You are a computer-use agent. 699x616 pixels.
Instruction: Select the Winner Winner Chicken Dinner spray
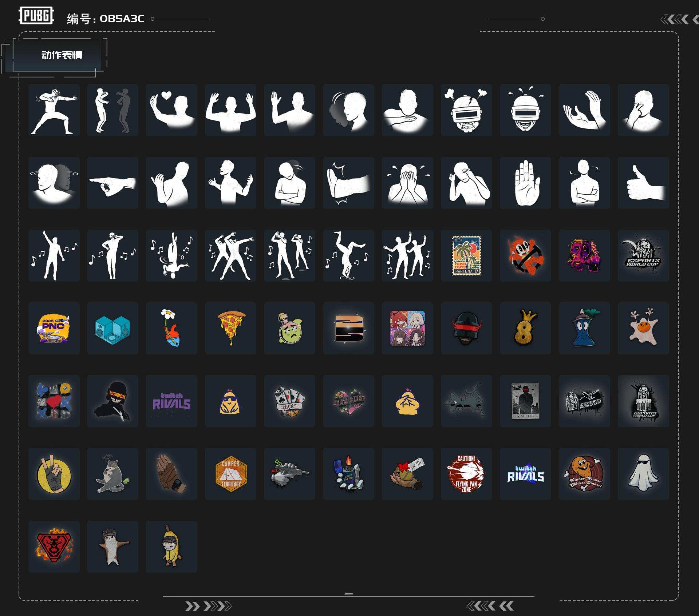(584, 473)
